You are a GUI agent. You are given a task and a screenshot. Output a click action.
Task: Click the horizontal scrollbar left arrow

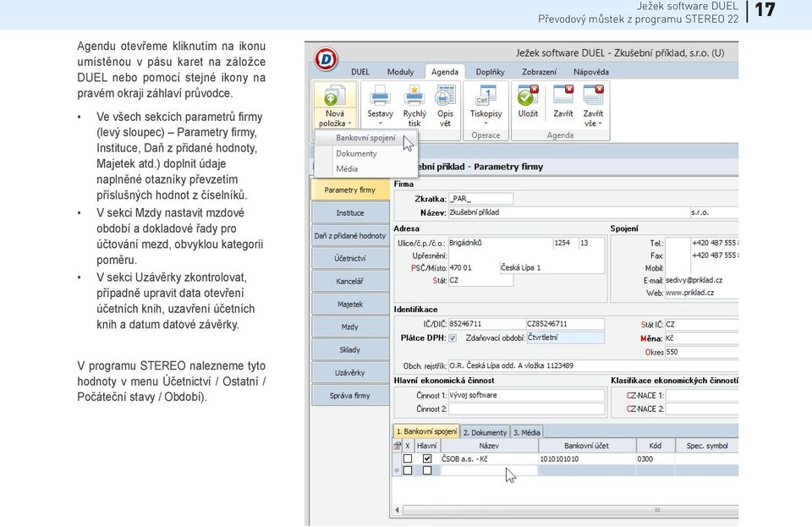tap(398, 510)
